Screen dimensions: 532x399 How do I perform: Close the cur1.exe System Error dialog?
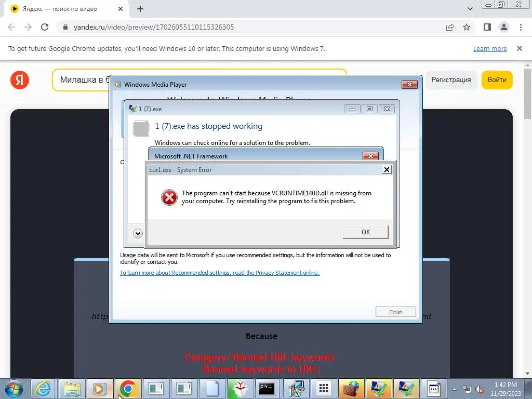387,170
